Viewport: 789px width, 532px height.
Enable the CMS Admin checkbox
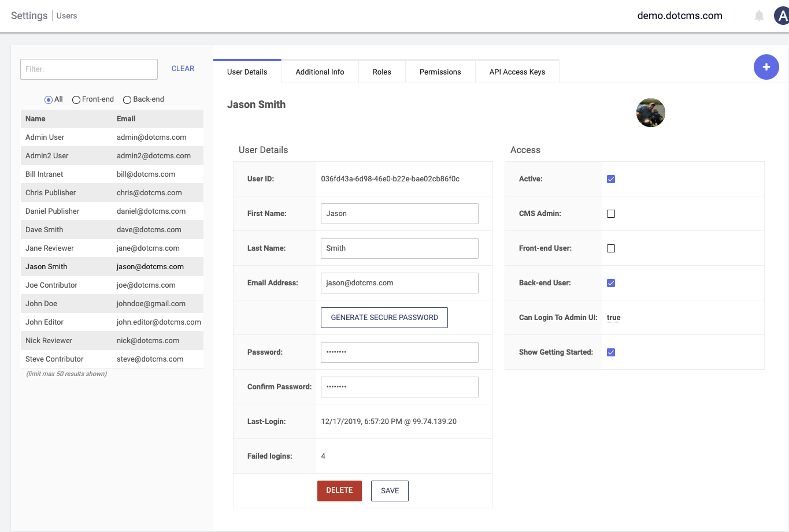point(611,214)
